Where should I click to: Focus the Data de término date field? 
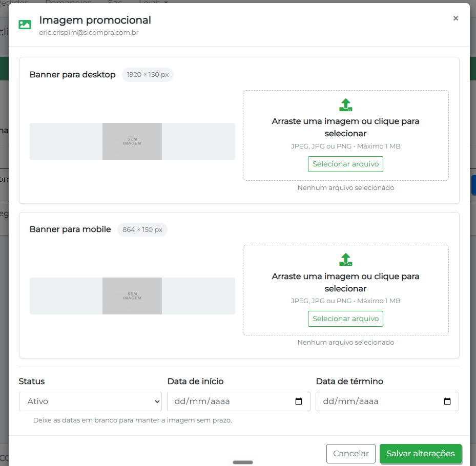pos(387,401)
